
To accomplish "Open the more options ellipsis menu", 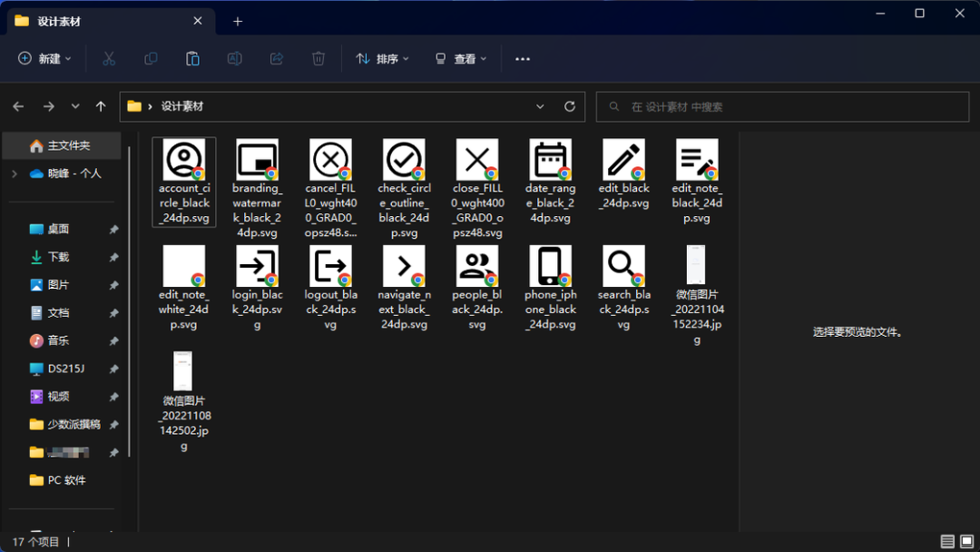I will 523,59.
